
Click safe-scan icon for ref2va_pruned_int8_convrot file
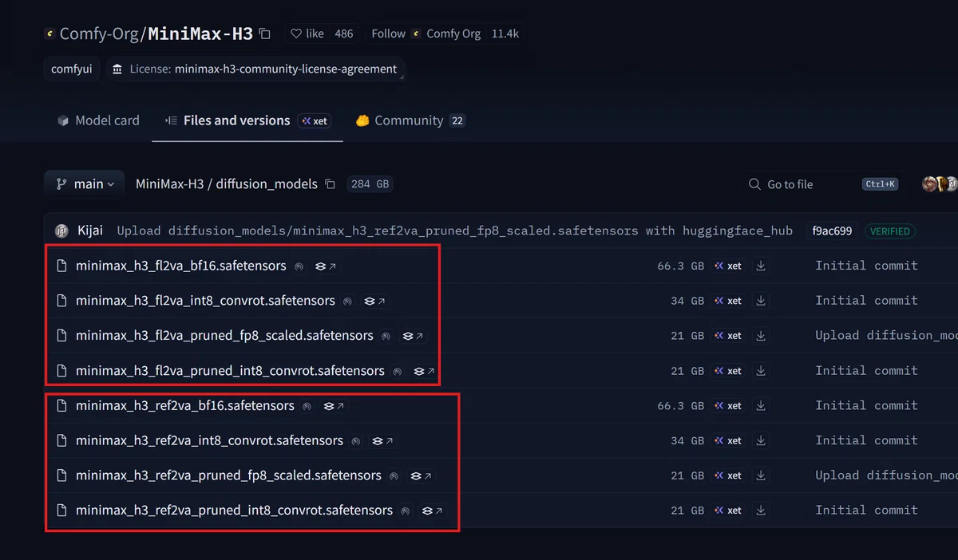[406, 511]
